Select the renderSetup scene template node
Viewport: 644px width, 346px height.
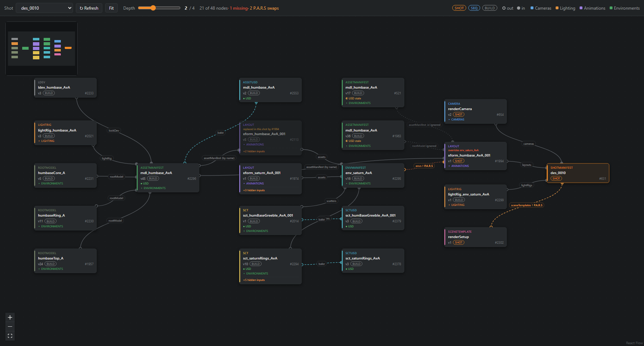pyautogui.click(x=475, y=237)
